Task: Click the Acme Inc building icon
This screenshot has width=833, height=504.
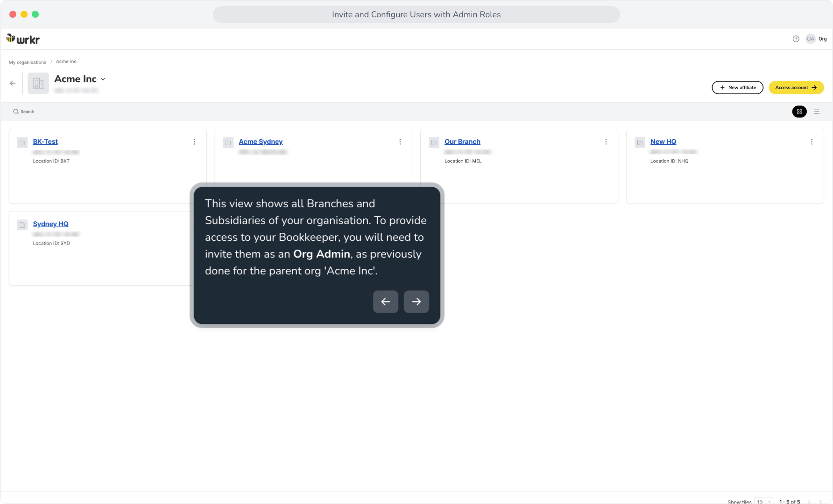Action: click(x=38, y=83)
